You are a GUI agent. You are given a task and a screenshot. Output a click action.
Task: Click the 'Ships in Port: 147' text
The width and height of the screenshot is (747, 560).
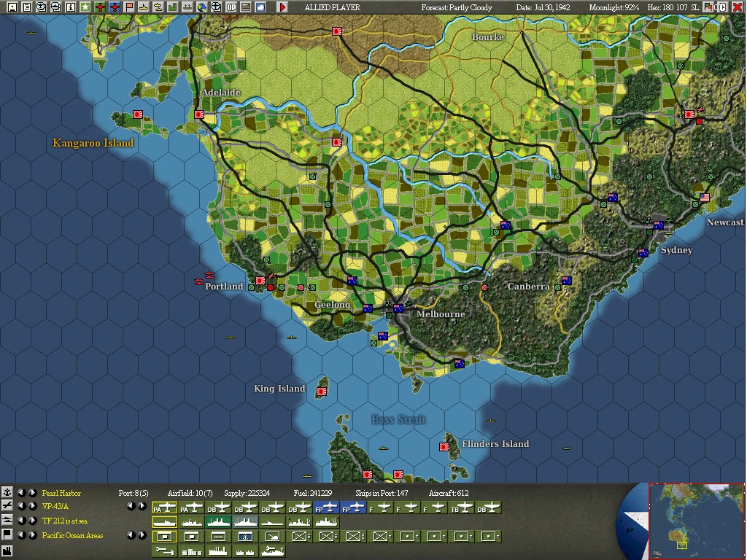pyautogui.click(x=382, y=493)
